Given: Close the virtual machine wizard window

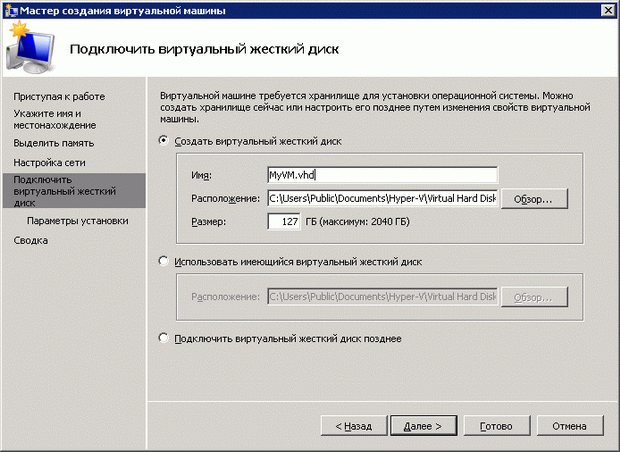Looking at the screenshot, I should click(x=607, y=10).
